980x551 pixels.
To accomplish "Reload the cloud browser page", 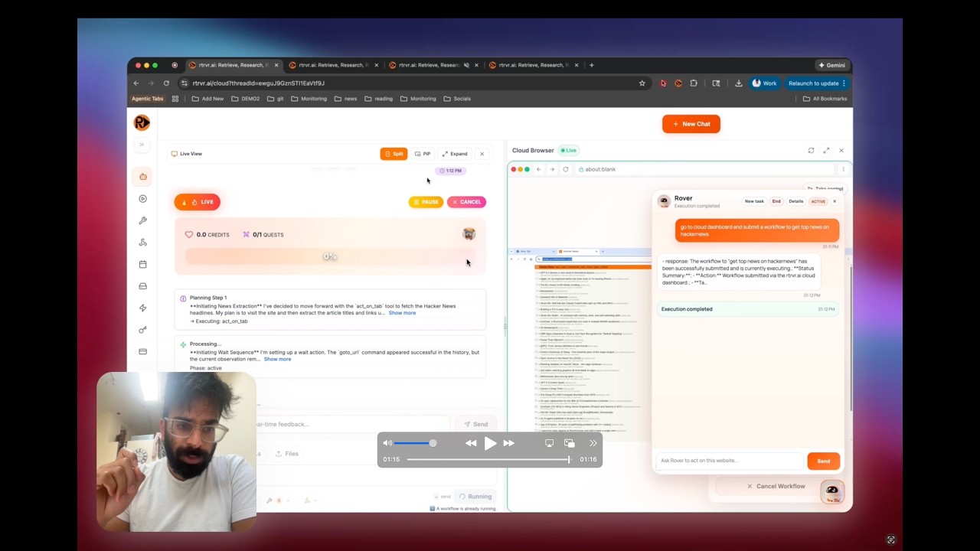I will pyautogui.click(x=566, y=169).
